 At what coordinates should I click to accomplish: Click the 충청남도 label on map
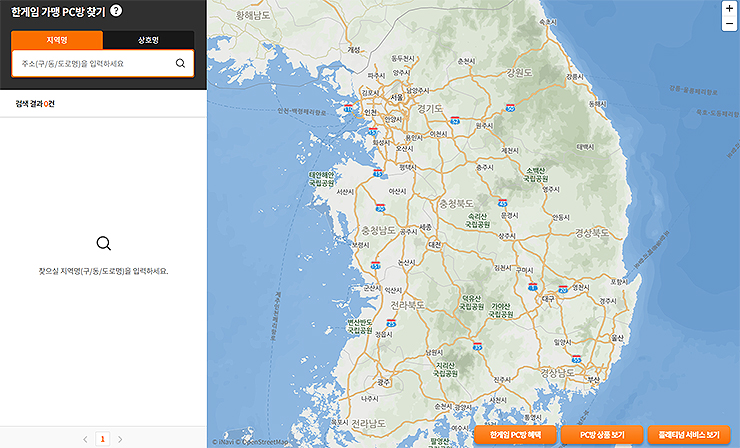(x=378, y=230)
